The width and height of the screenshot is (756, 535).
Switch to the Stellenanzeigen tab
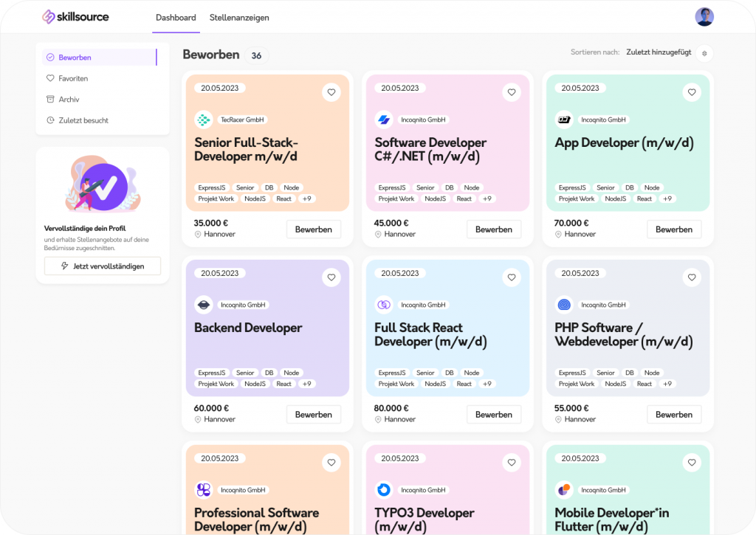pyautogui.click(x=239, y=18)
